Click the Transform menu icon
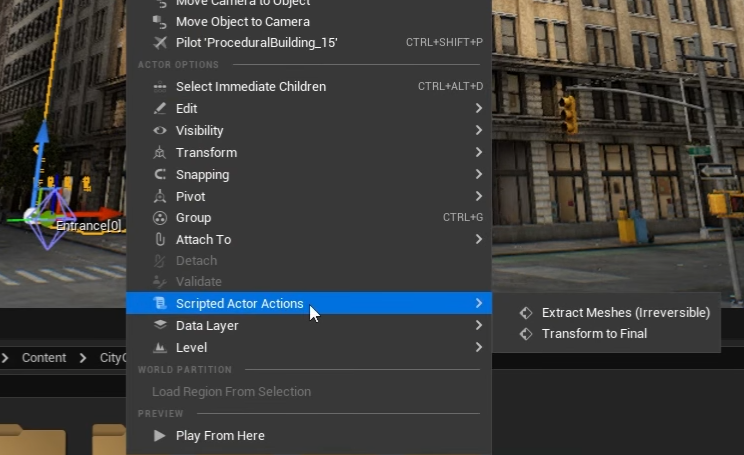 (x=159, y=153)
